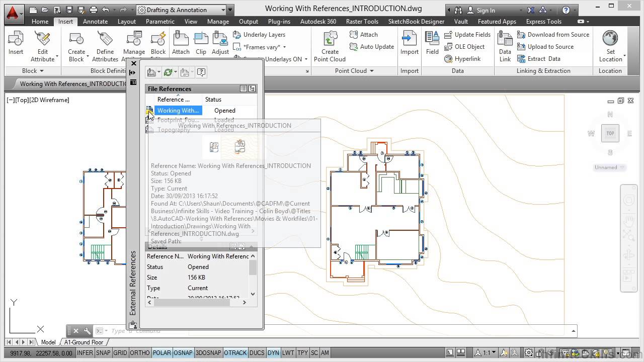Click the Plot printer quick access icon

tap(94, 10)
